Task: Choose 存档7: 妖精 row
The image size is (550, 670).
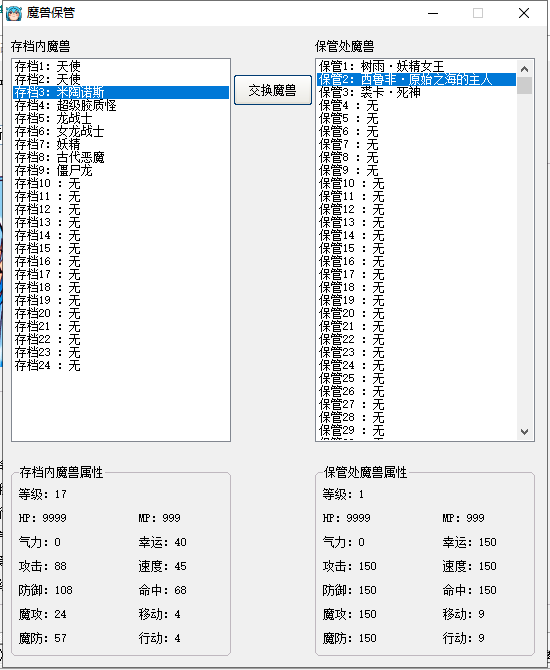Action: point(121,144)
